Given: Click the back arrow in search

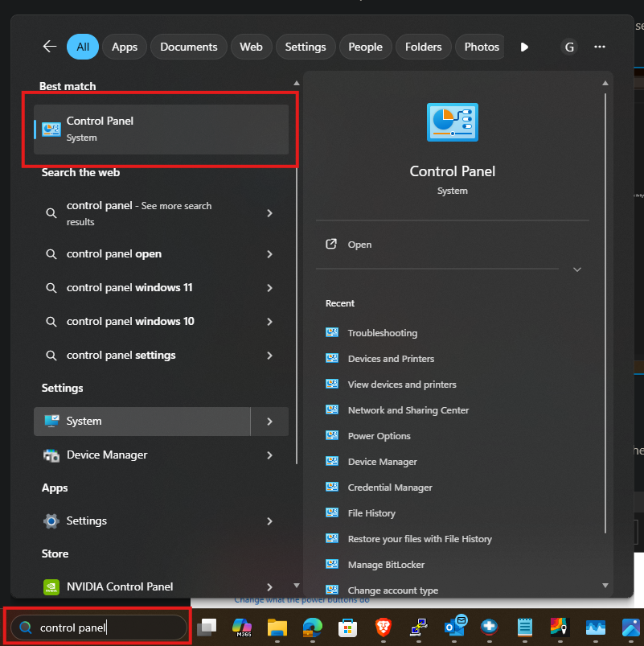Looking at the screenshot, I should coord(50,47).
